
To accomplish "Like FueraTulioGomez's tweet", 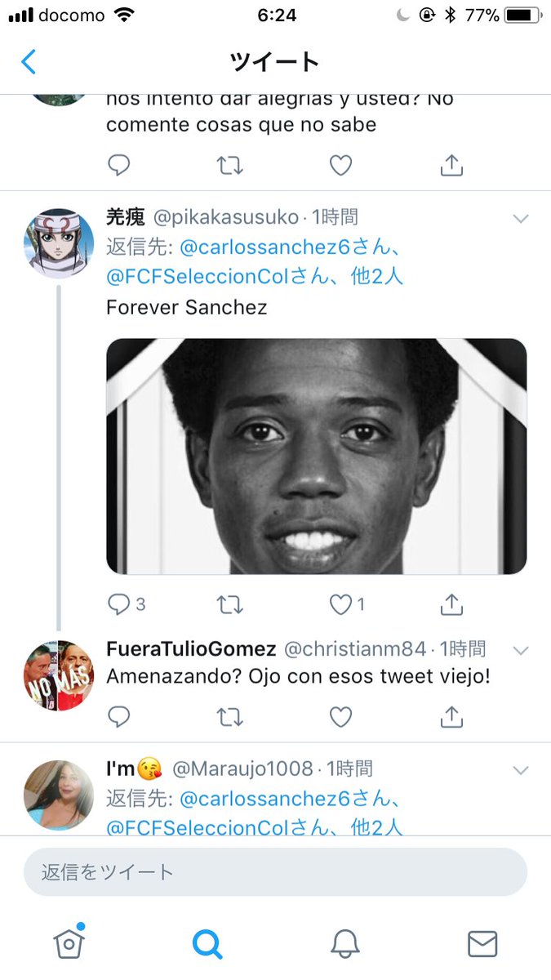I will point(340,717).
